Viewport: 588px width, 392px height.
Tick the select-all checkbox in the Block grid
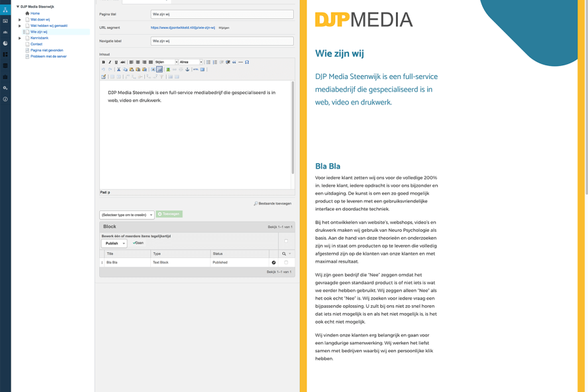pos(286,241)
